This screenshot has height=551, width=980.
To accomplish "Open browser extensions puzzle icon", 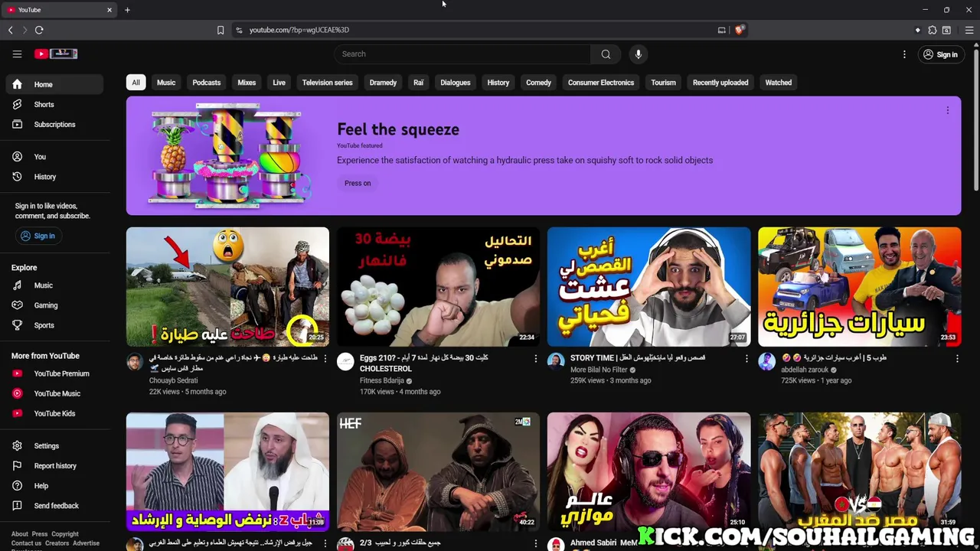I will [932, 30].
